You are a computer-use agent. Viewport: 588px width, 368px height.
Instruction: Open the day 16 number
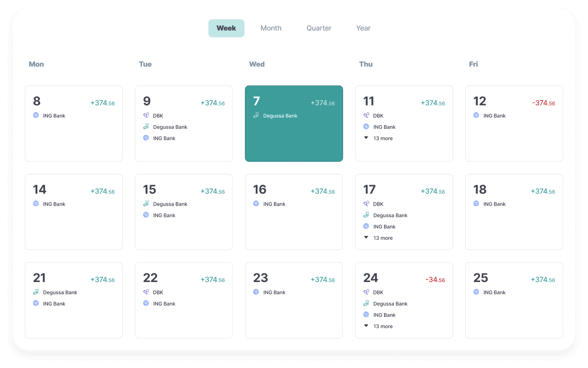pyautogui.click(x=260, y=189)
